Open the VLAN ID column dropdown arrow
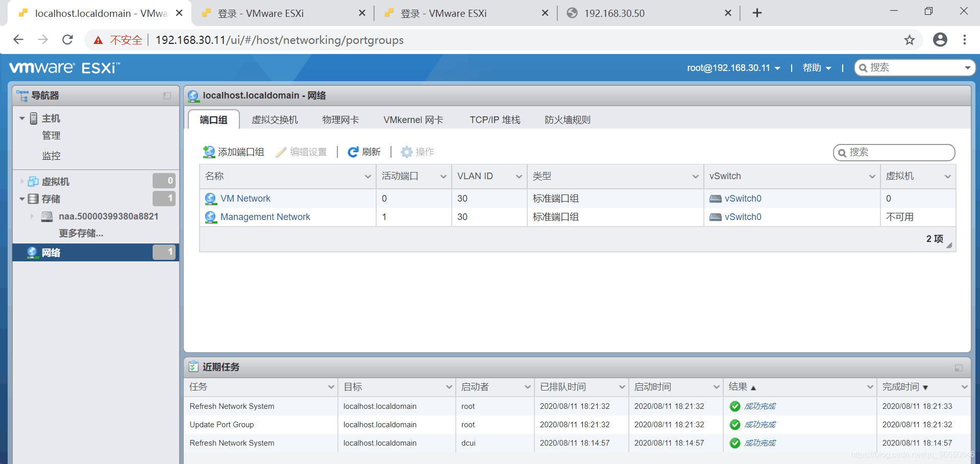 point(519,177)
